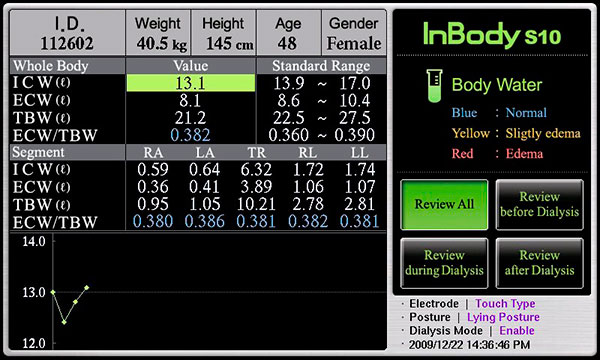This screenshot has height=360, width=600.
Task: Click the last data point on the graph
Action: click(x=87, y=288)
